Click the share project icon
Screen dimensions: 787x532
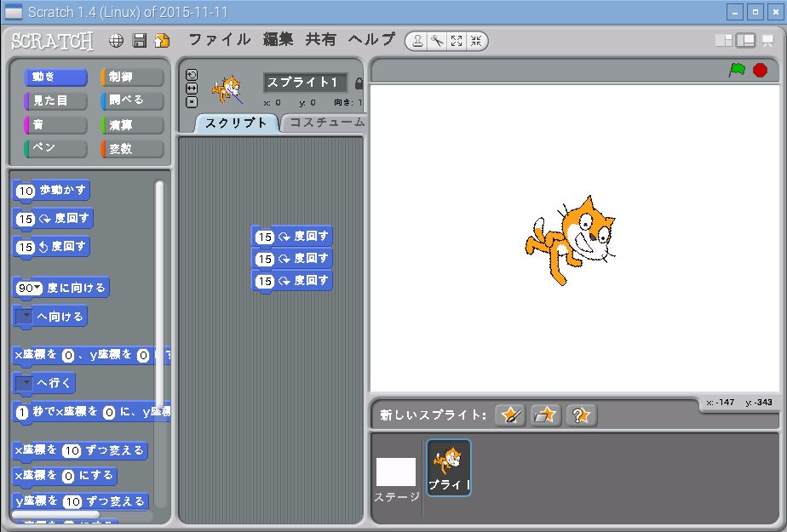162,41
